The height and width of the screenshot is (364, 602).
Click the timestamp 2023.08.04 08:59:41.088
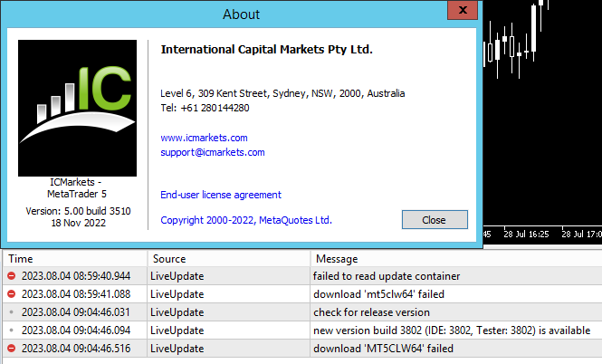coord(76,294)
